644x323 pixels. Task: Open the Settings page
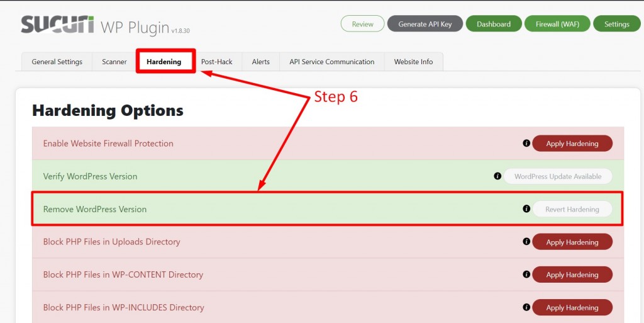point(617,24)
